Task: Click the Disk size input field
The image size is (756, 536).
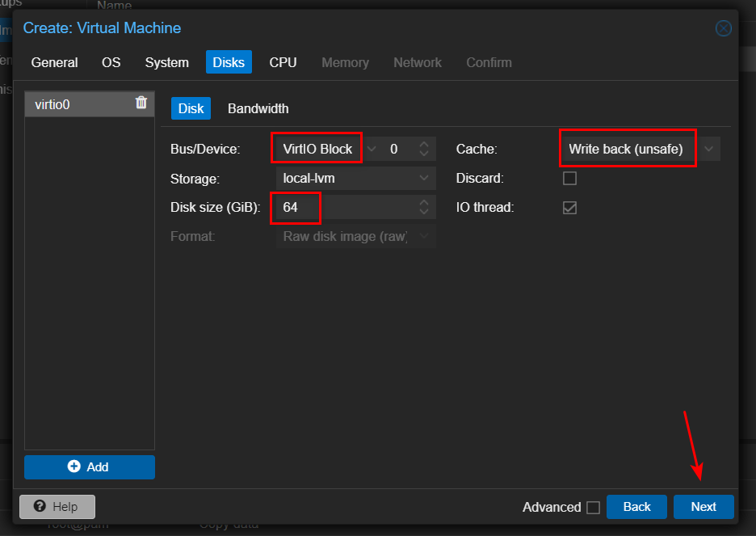Action: tap(347, 208)
